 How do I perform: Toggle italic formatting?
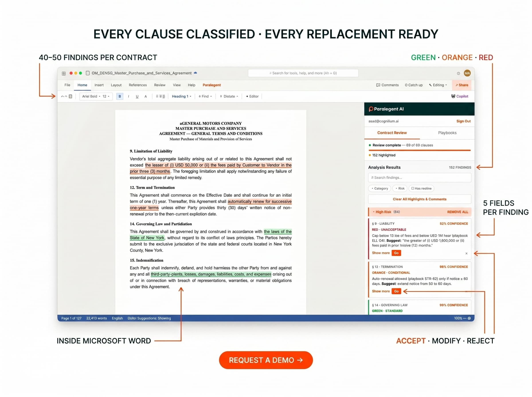(128, 96)
